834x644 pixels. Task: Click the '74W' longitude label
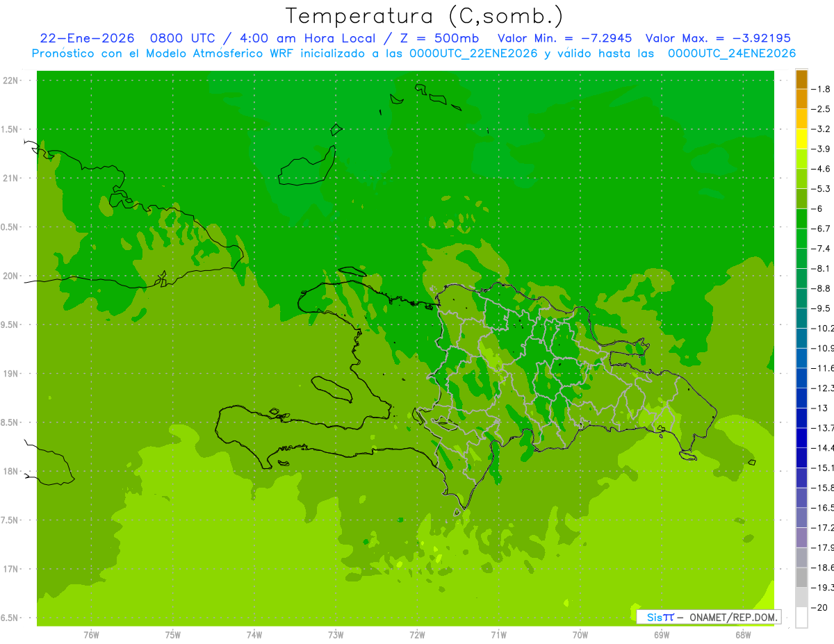tap(254, 634)
